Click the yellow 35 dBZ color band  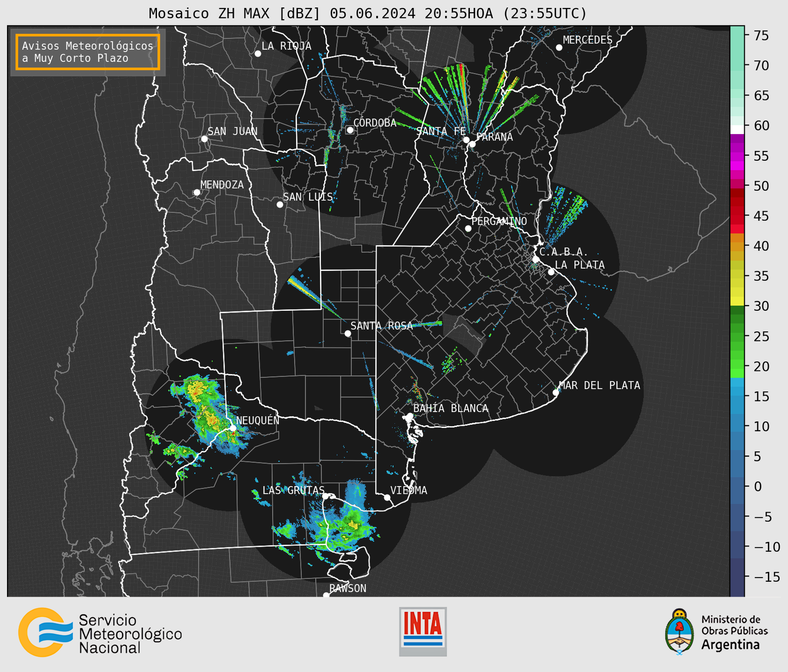coord(737,276)
